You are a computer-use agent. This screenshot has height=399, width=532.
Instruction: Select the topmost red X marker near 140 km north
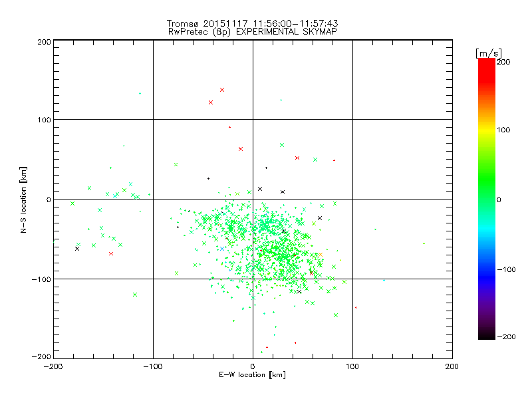click(x=222, y=90)
